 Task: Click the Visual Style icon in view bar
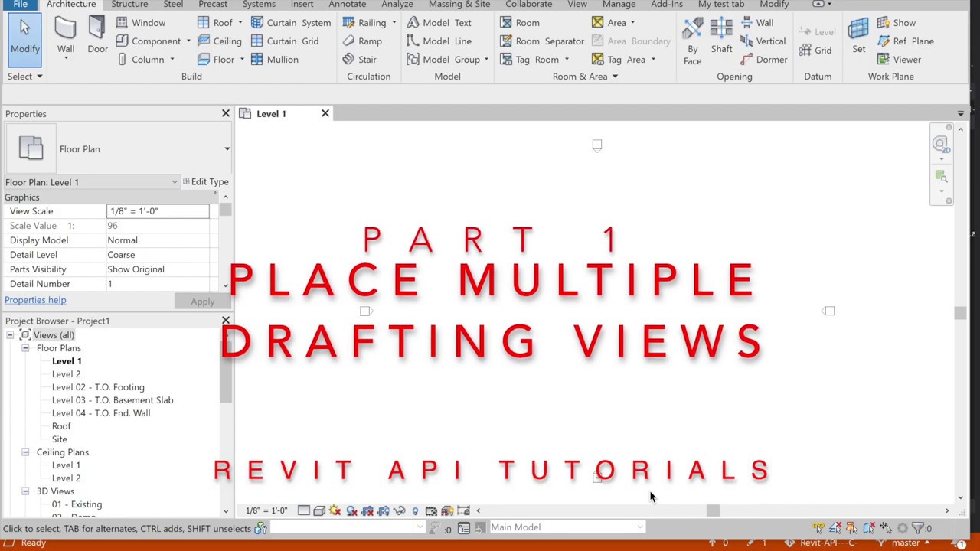click(x=319, y=510)
